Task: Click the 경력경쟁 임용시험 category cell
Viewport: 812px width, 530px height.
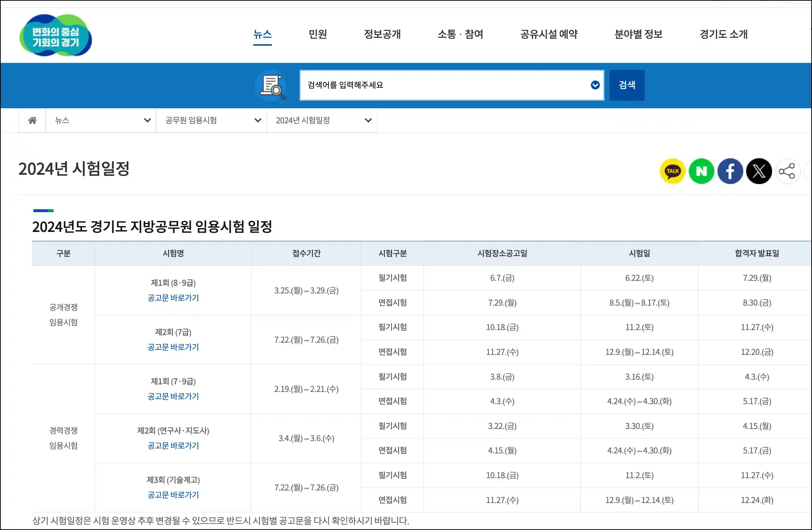Action: [x=63, y=438]
